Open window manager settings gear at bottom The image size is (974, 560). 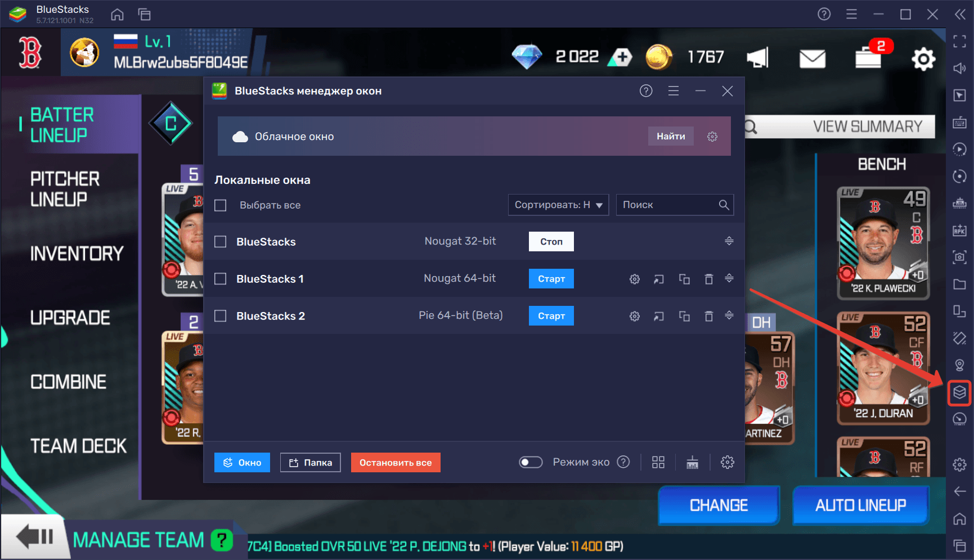(x=728, y=462)
